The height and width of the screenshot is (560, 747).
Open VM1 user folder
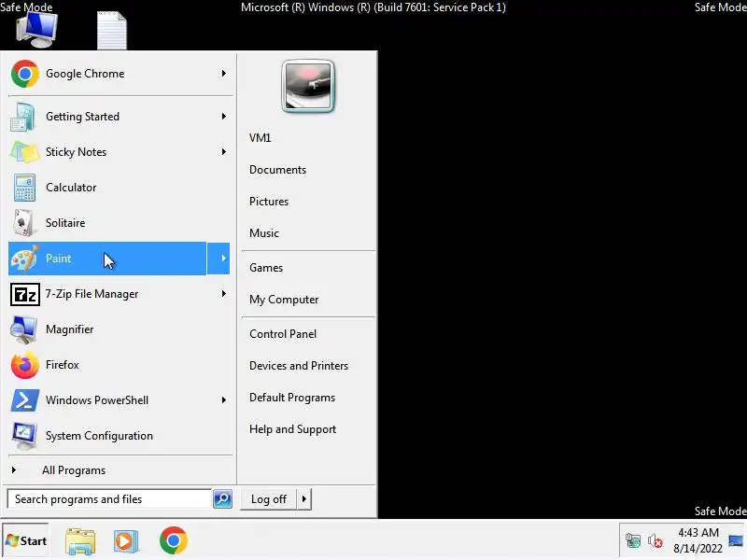click(x=261, y=138)
